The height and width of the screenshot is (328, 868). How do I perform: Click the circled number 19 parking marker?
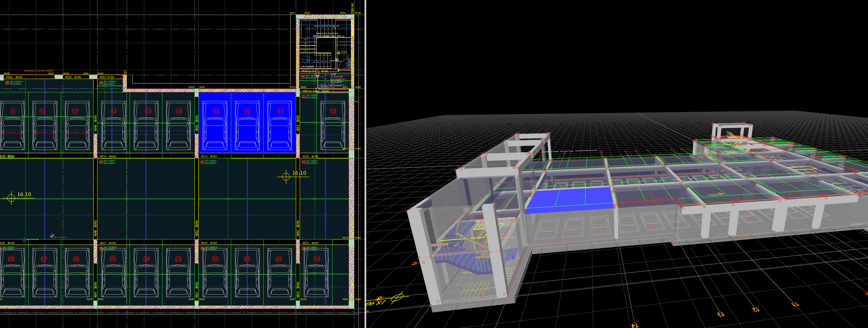pyautogui.click(x=317, y=259)
